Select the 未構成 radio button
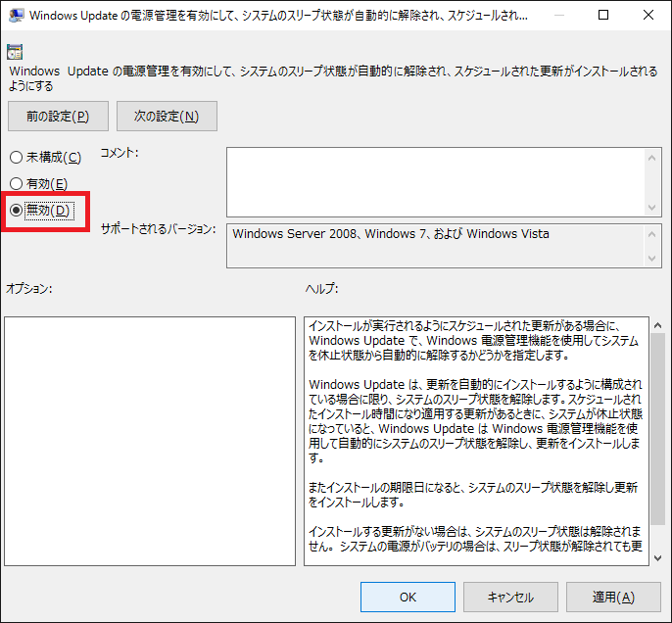This screenshot has height=623, width=672. [16, 157]
